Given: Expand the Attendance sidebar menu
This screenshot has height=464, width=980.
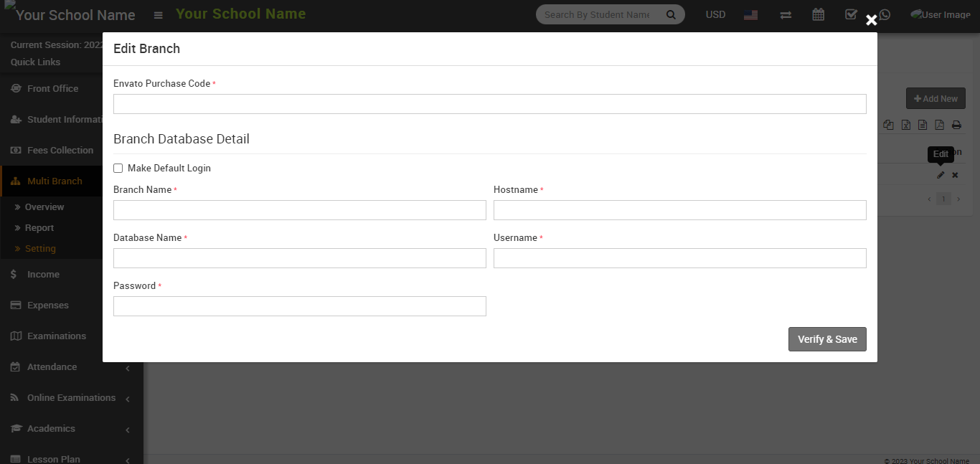Looking at the screenshot, I should [52, 366].
